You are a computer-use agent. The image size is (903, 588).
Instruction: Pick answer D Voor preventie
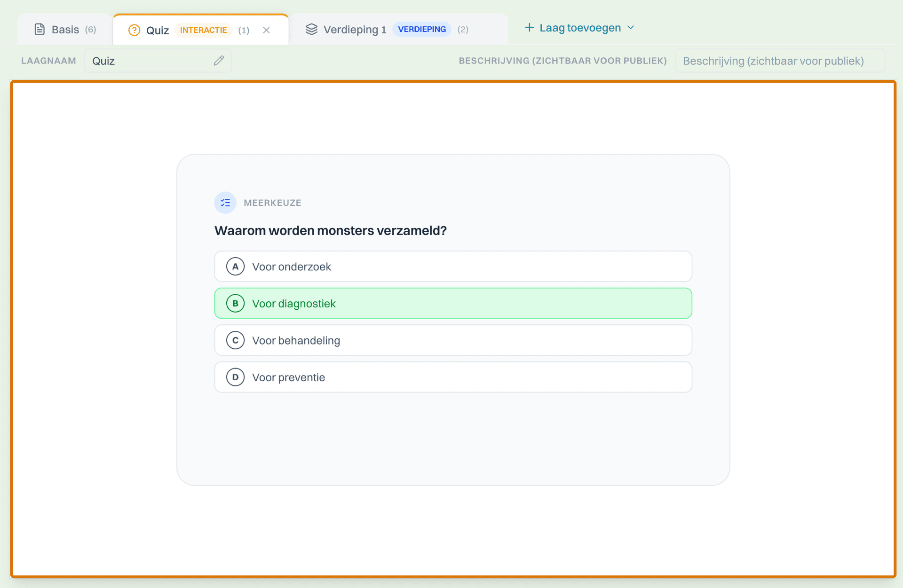point(453,377)
